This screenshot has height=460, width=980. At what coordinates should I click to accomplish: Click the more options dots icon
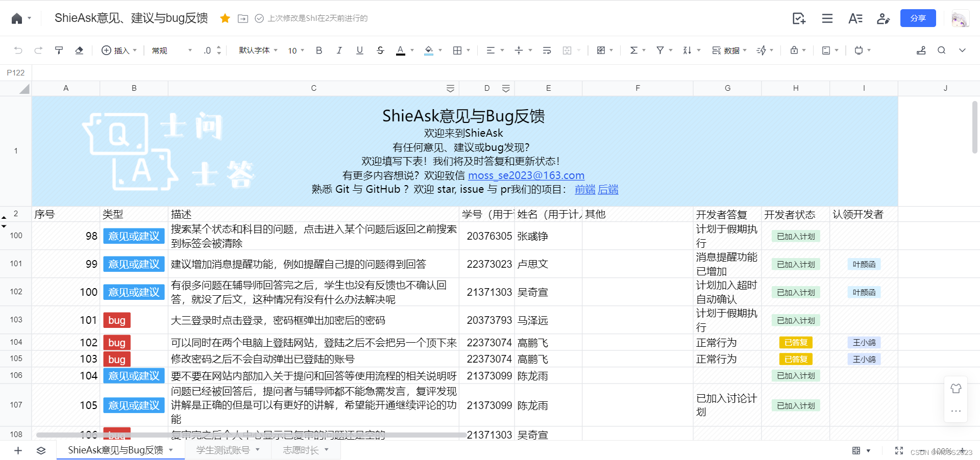pyautogui.click(x=956, y=411)
